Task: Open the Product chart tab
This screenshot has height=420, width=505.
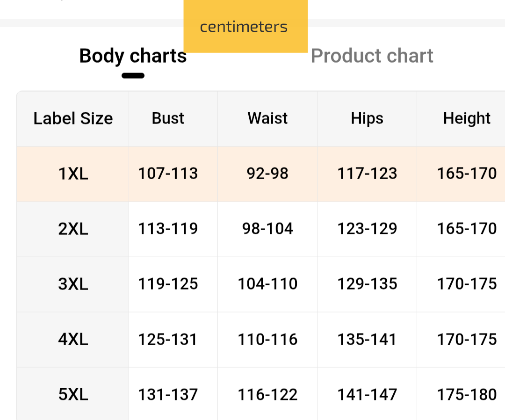Action: pos(372,56)
